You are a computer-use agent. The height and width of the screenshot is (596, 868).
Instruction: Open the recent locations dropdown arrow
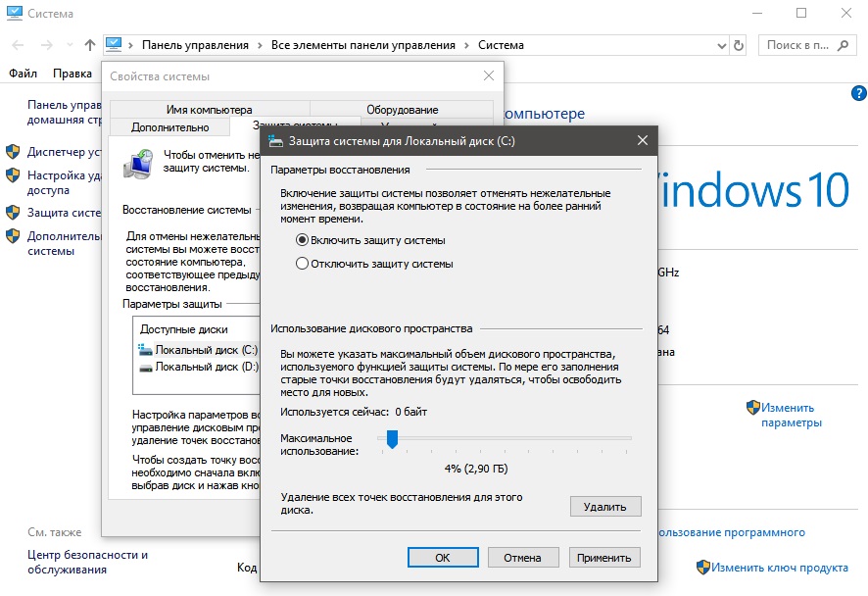click(x=70, y=45)
